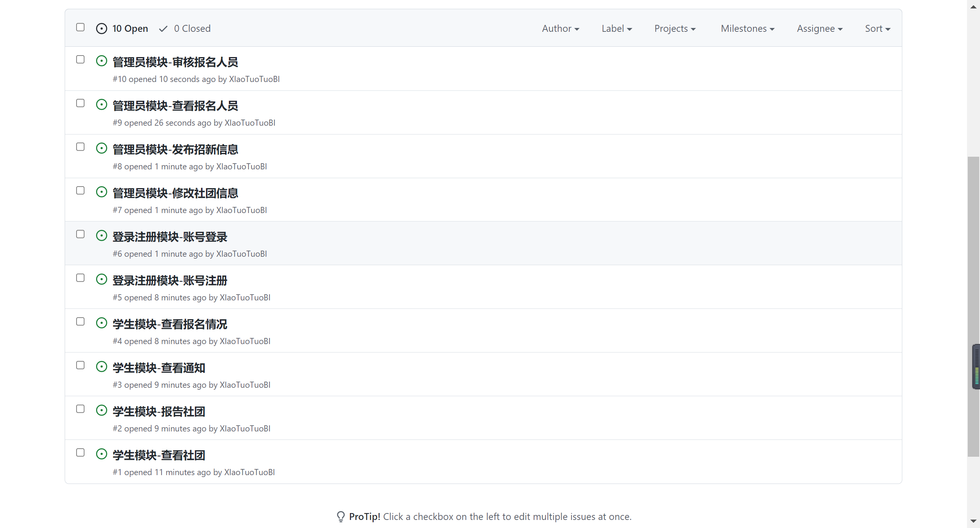This screenshot has width=980, height=528.
Task: Click the open icon for issue #7
Action: (x=101, y=192)
